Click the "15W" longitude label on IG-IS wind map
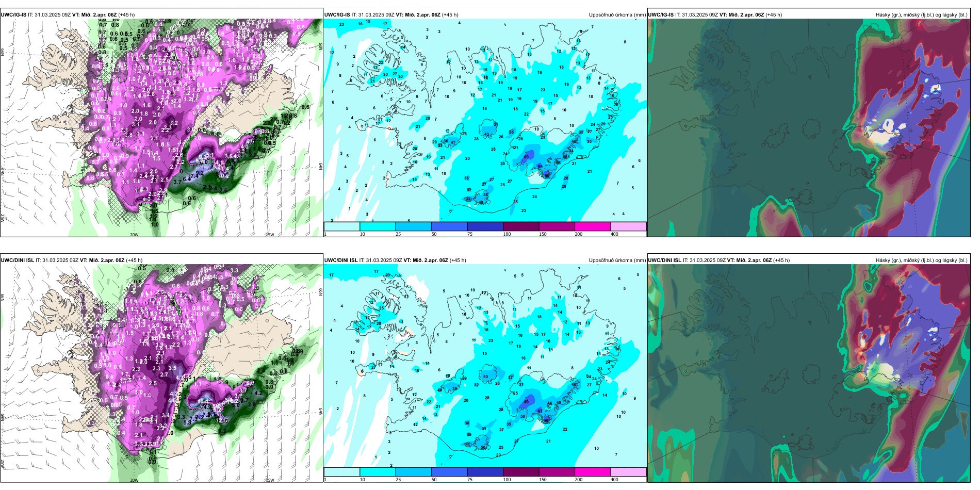Viewport: 980px width, 490px height. pyautogui.click(x=270, y=235)
